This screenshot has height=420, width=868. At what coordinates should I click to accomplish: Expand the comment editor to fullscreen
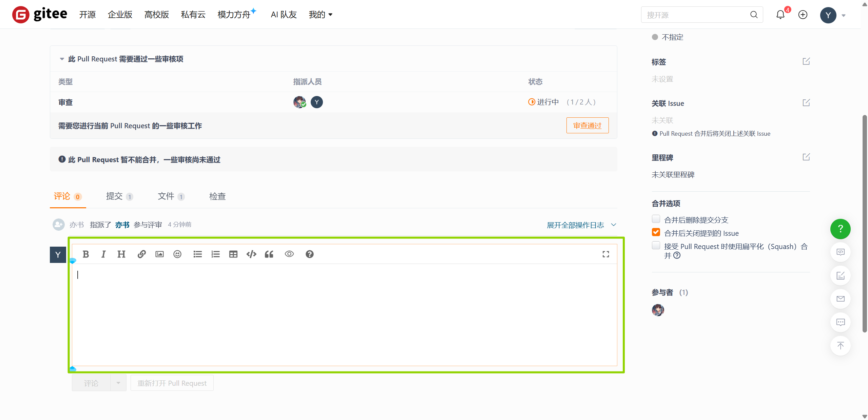pos(606,254)
